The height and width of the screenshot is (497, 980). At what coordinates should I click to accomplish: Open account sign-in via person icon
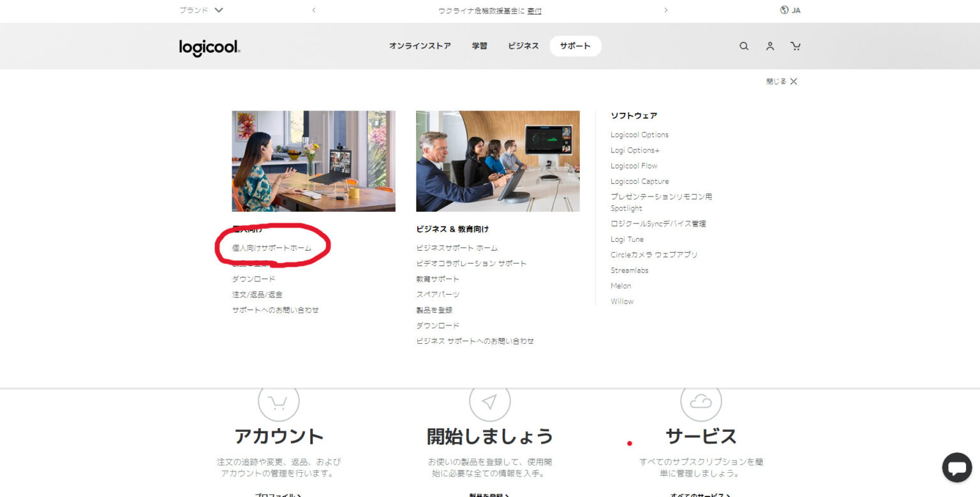[x=769, y=46]
